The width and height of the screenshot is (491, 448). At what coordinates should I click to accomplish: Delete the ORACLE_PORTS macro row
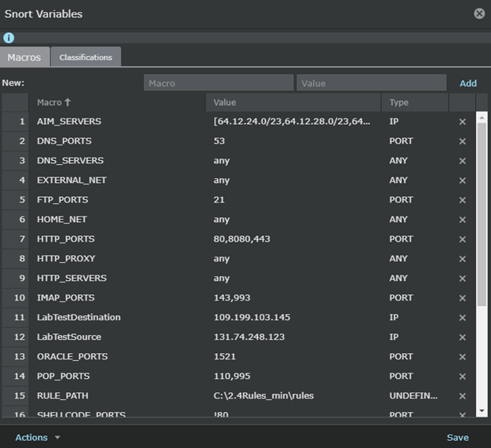[x=462, y=357]
